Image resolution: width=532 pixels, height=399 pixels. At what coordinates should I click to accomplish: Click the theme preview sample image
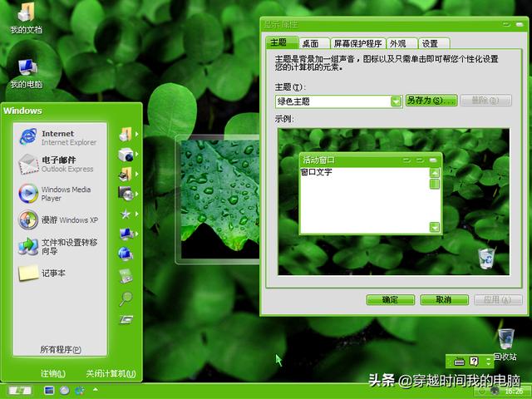[393, 201]
